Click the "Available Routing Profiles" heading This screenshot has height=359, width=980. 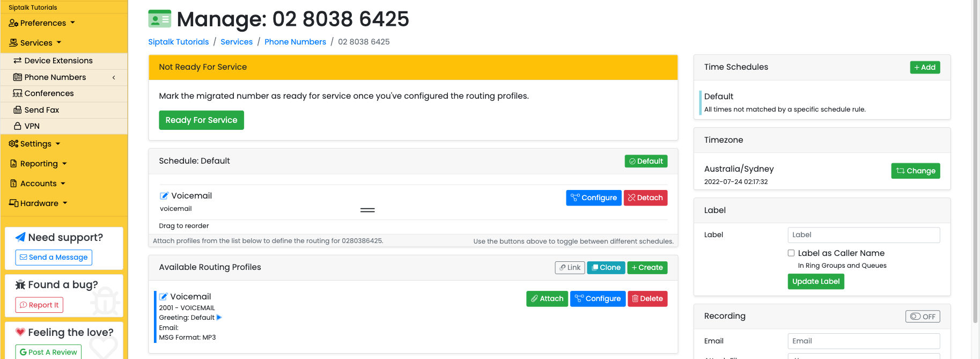tap(210, 267)
